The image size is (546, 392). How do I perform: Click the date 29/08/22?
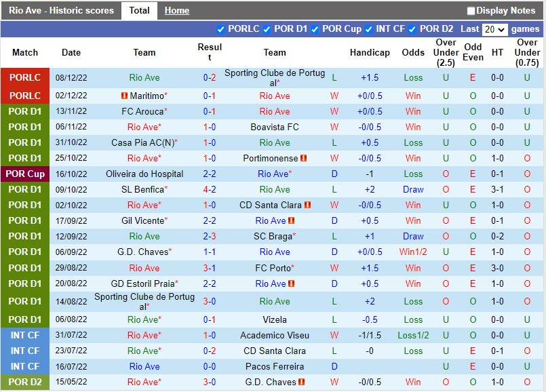[71, 268]
